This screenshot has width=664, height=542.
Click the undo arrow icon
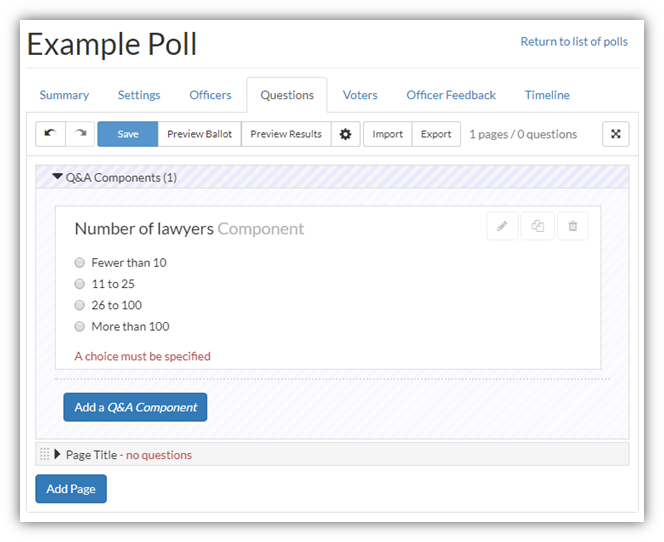50,134
